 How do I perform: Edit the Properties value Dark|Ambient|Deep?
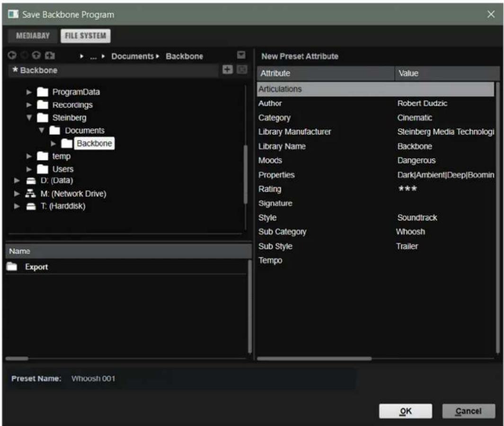click(445, 175)
